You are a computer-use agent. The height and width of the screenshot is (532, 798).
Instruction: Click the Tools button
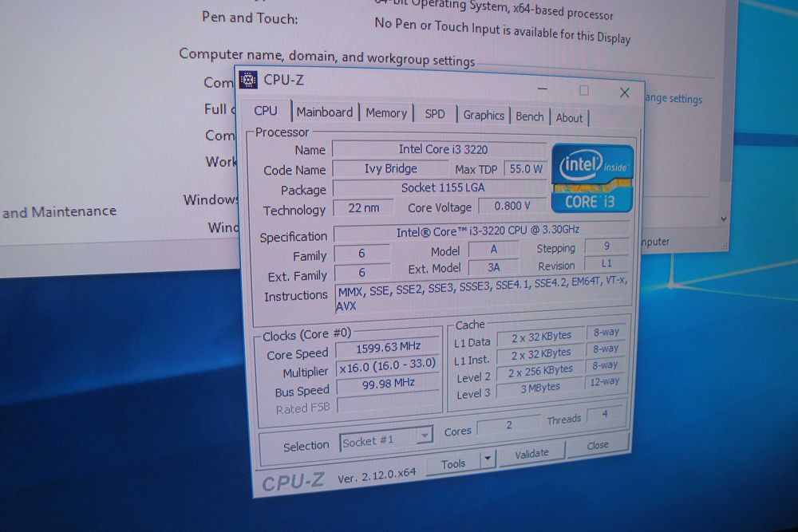(x=453, y=463)
